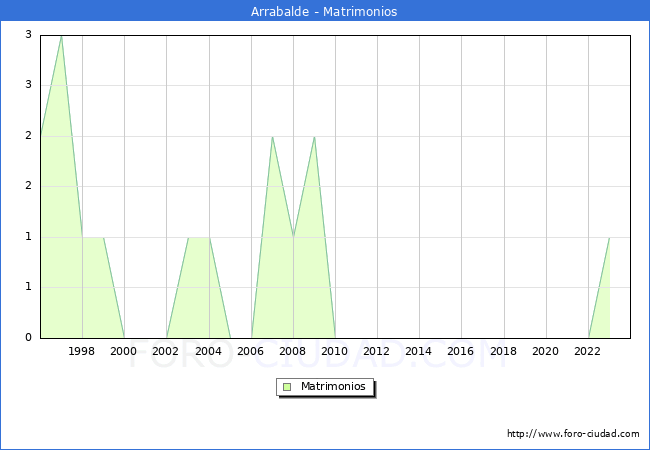
Task: Click the 2014 x-axis label
Action: tap(418, 351)
